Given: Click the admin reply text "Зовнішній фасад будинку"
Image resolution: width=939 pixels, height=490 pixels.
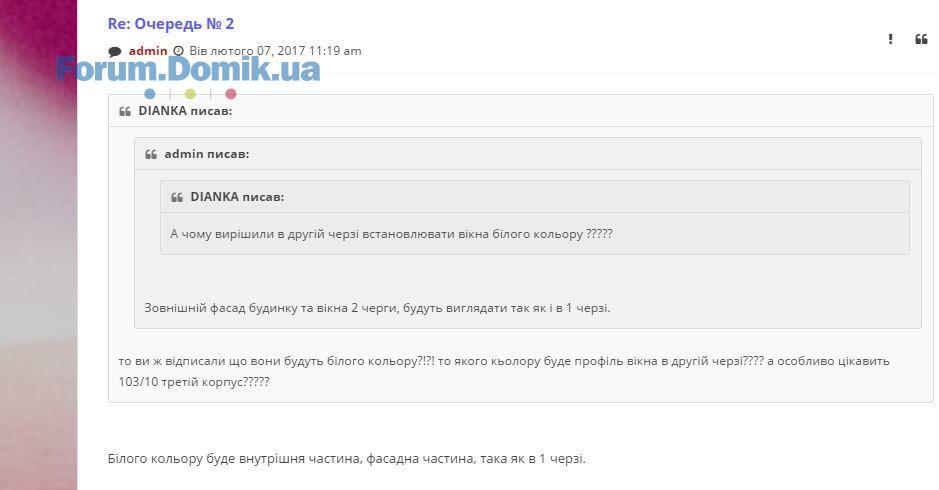Looking at the screenshot, I should click(377, 308).
